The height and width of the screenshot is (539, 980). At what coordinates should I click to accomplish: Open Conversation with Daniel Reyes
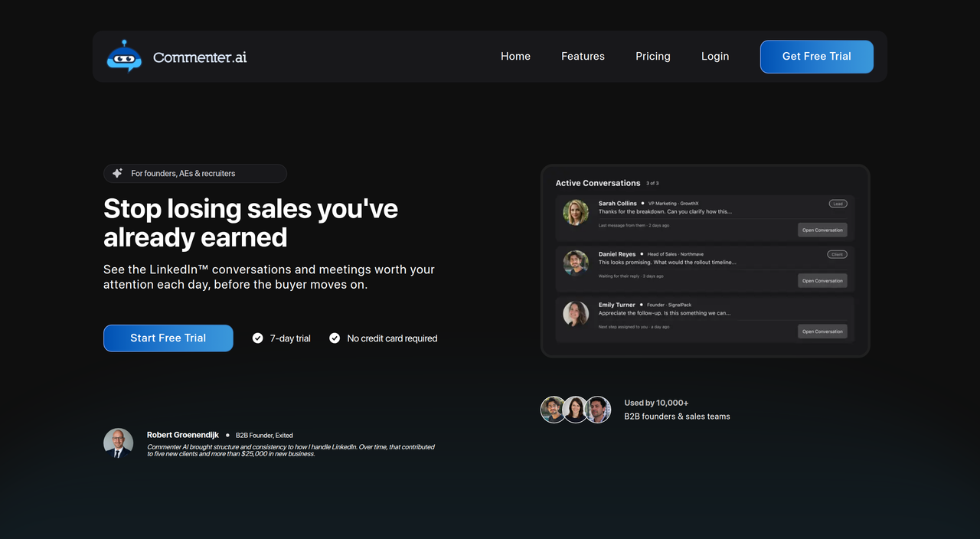[x=822, y=281]
